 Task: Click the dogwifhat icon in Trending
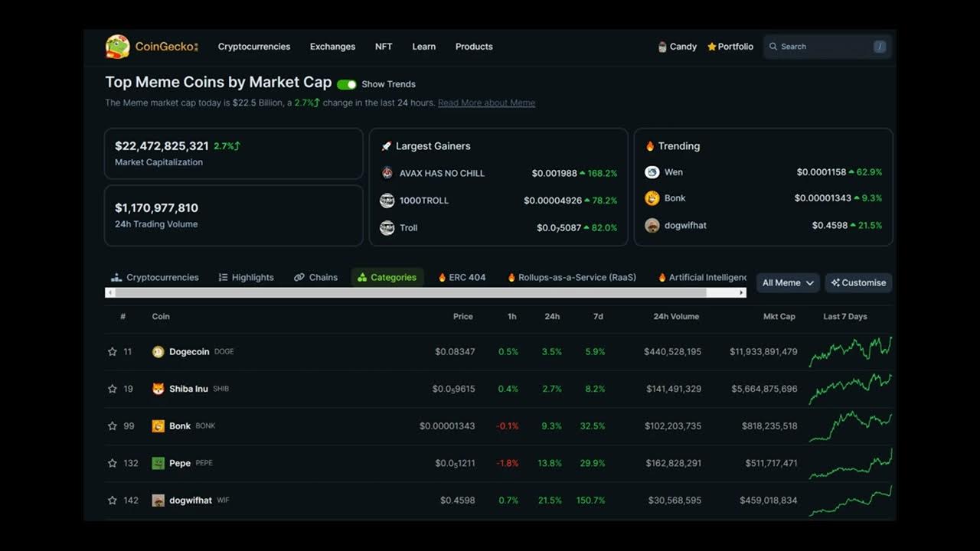[x=652, y=226]
